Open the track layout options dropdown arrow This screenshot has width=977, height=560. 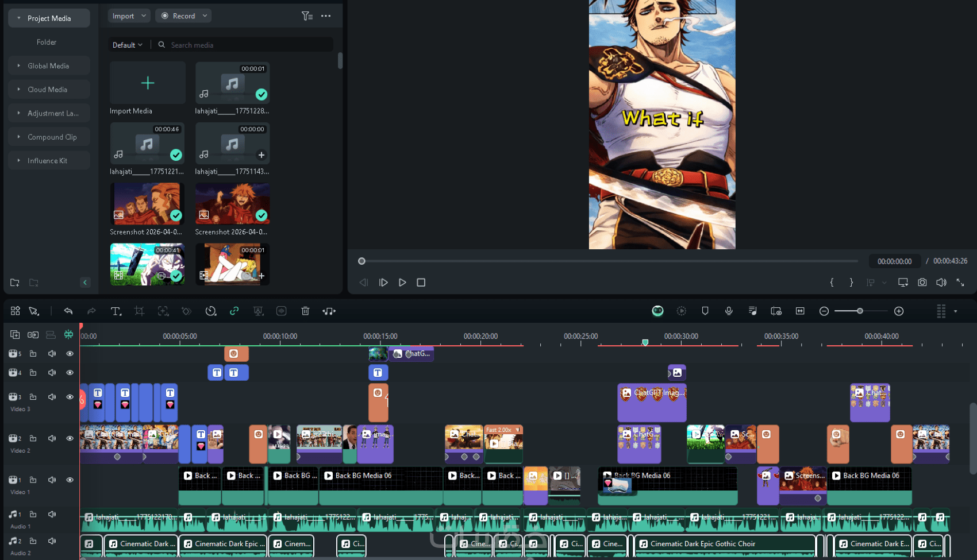click(x=955, y=311)
